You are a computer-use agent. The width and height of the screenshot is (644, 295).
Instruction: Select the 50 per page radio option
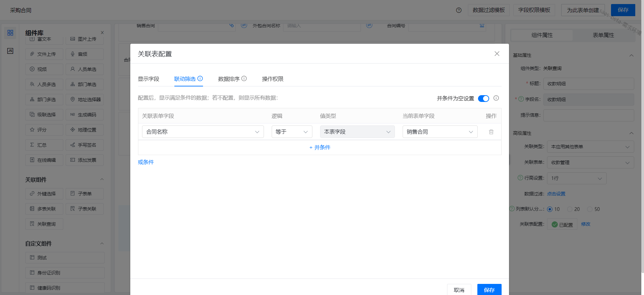click(590, 209)
